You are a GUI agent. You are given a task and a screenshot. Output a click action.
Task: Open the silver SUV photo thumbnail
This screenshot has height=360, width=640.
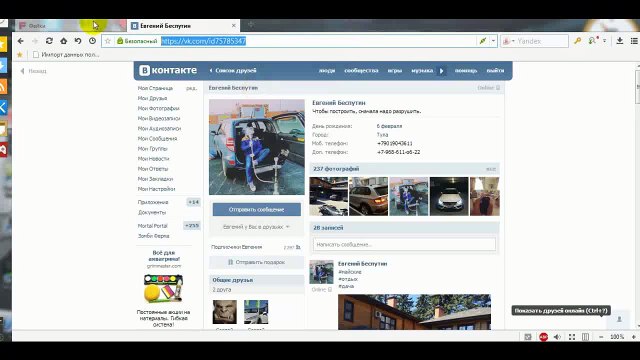tap(369, 196)
